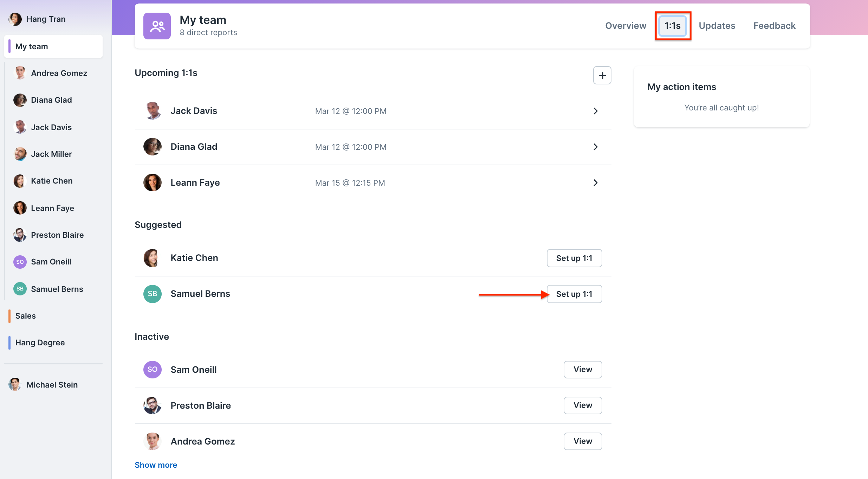Select the Sales group in sidebar
Image resolution: width=868 pixels, height=479 pixels.
pyautogui.click(x=53, y=316)
